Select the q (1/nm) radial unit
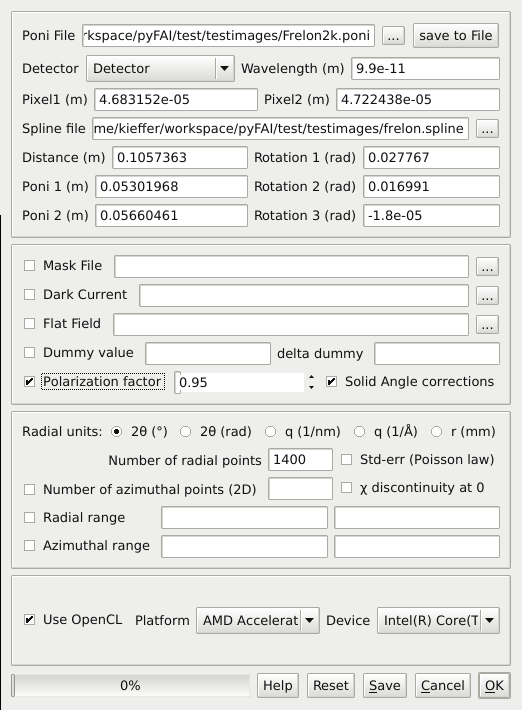The height and width of the screenshot is (710, 522). pos(270,432)
